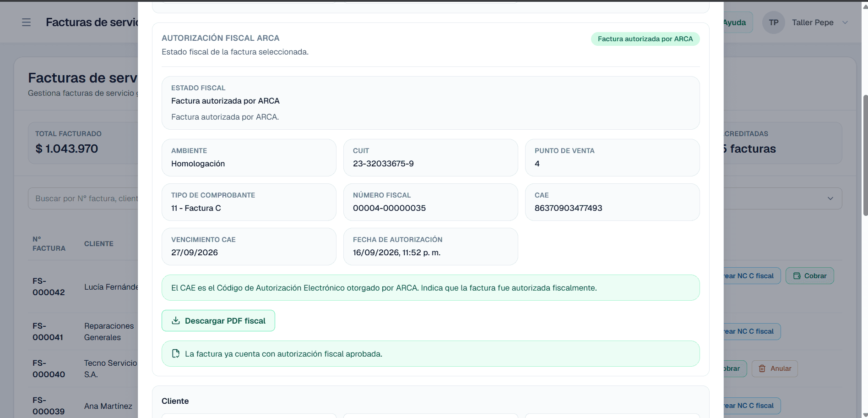The height and width of the screenshot is (418, 868).
Task: Click the vencimiento CAE date 27/09/2026
Action: pyautogui.click(x=195, y=253)
